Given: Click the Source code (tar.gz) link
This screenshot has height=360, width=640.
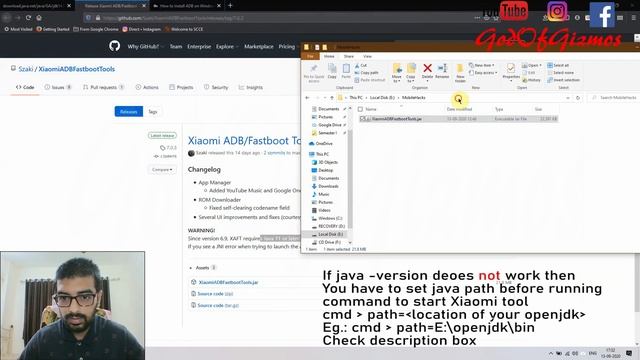Looking at the screenshot, I should click(218, 305).
